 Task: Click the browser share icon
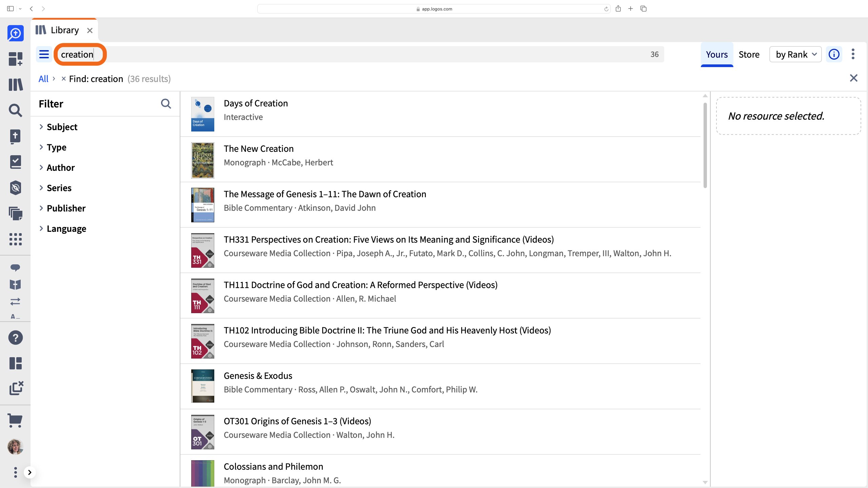click(618, 9)
